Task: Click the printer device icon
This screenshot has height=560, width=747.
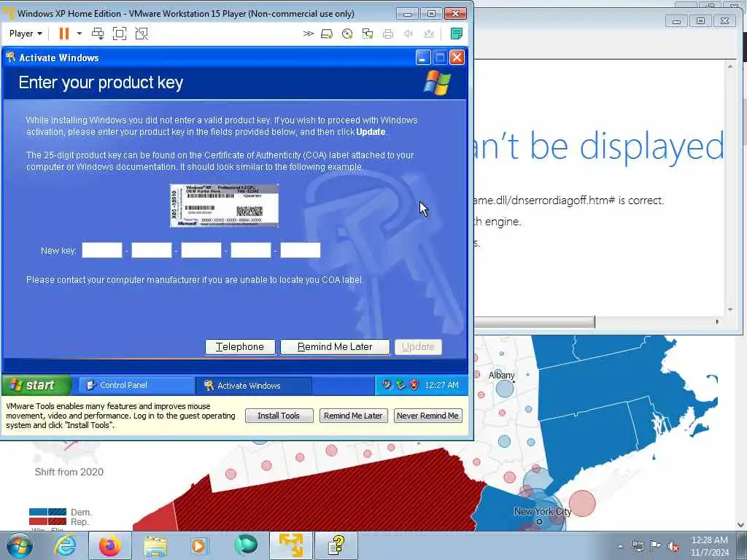Action: 388,34
